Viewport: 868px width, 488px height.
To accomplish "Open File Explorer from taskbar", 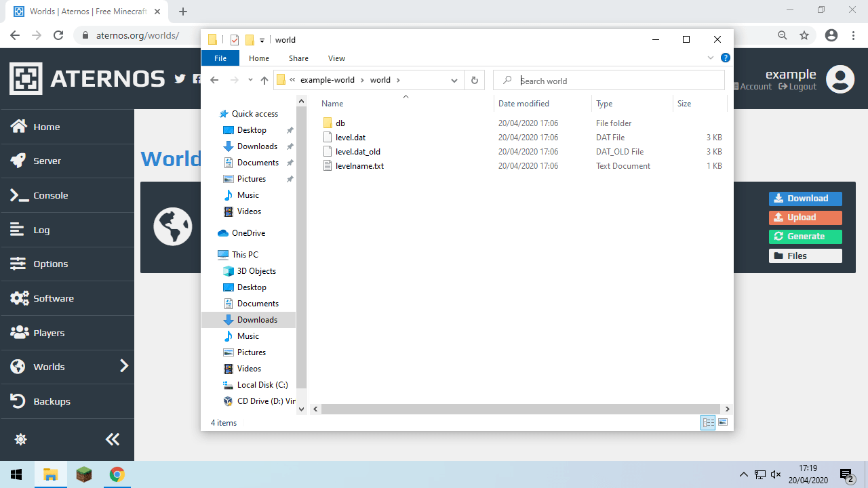I will [50, 474].
